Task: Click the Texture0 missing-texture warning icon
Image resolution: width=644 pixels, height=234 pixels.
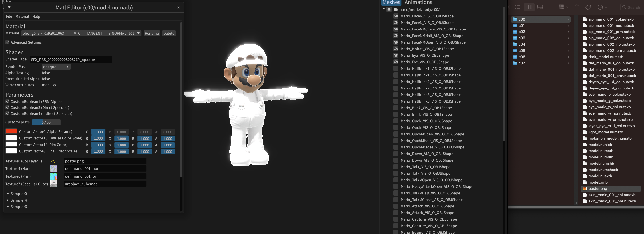Action: 53,161
